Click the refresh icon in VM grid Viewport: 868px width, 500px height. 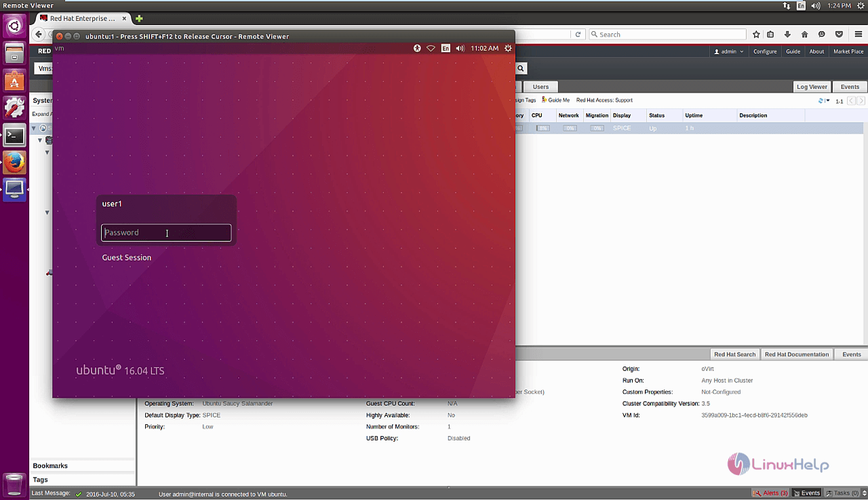(821, 101)
